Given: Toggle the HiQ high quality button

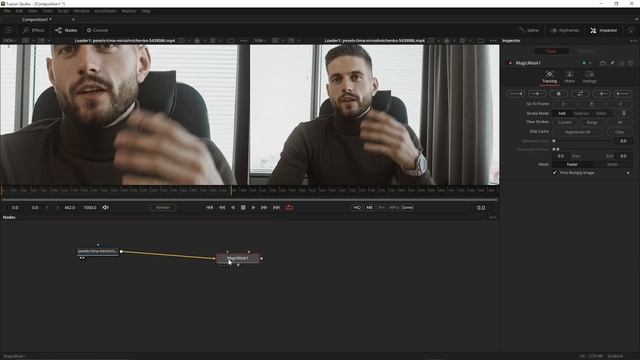Looking at the screenshot, I should coord(357,207).
